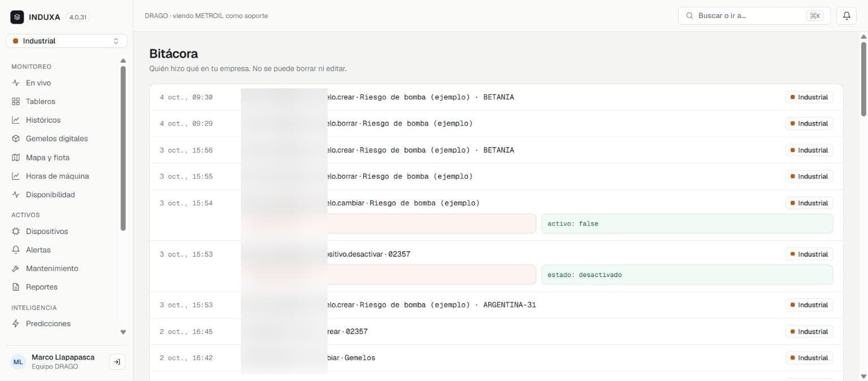Click the main page vertical scrollbar thumb
This screenshot has height=381, width=868.
(x=863, y=79)
